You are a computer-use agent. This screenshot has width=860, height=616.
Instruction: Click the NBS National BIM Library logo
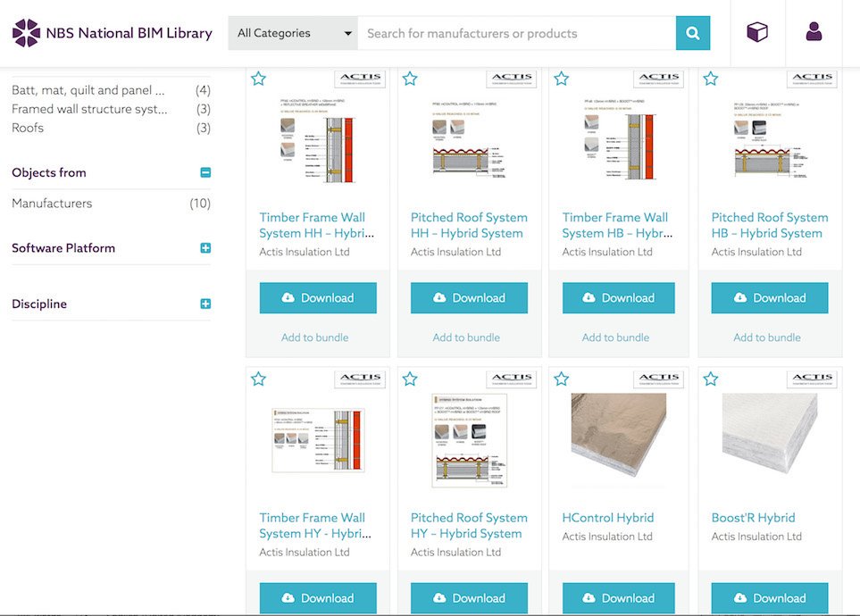(112, 33)
